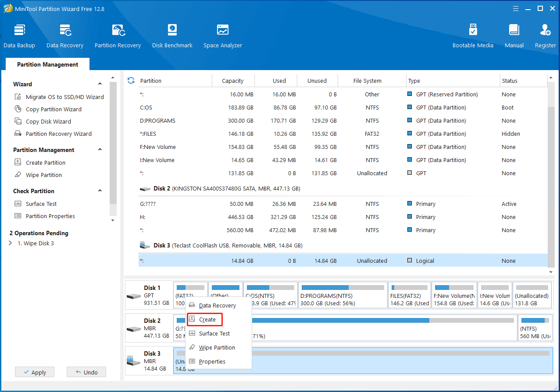The width and height of the screenshot is (560, 392).
Task: Click the Register icon
Action: coord(546,30)
